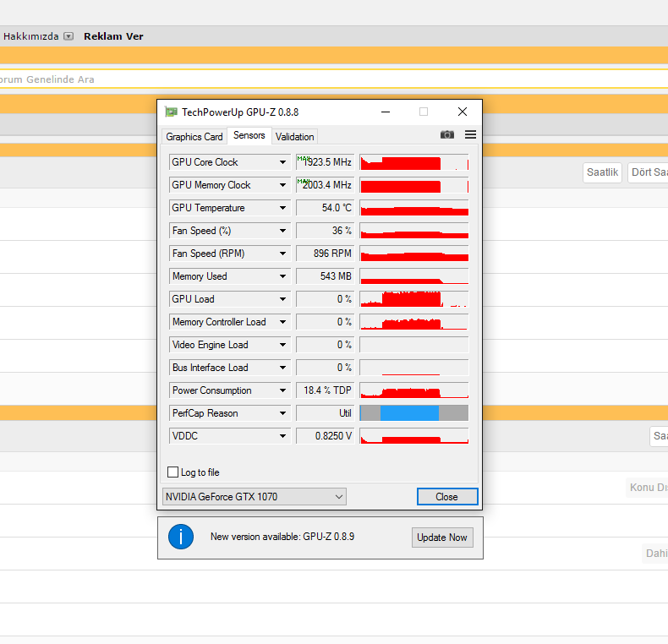668x644 pixels.
Task: Click the Konu Dışı button on forum page
Action: pyautogui.click(x=647, y=488)
